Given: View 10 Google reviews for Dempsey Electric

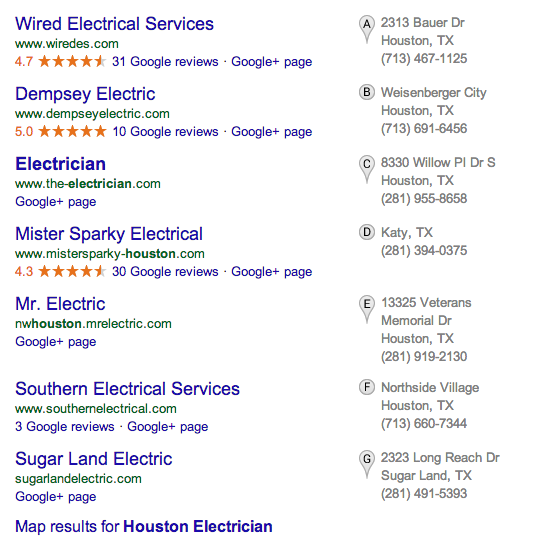Looking at the screenshot, I should point(165,132).
